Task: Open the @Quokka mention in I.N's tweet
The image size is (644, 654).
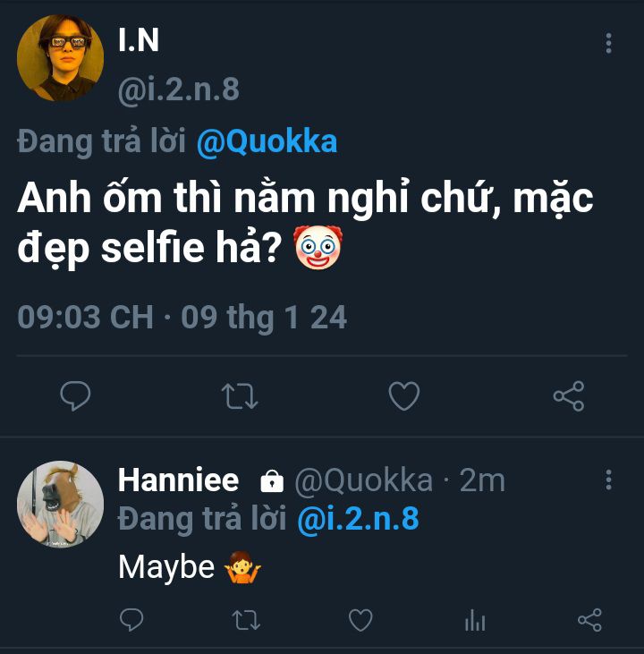Action: 267,142
